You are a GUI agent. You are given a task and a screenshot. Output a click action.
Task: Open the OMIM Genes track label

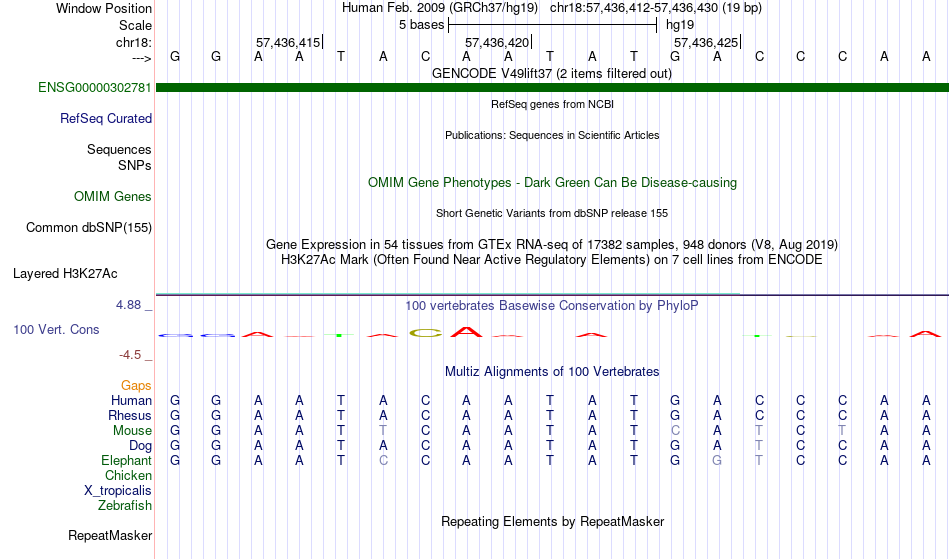coord(113,197)
